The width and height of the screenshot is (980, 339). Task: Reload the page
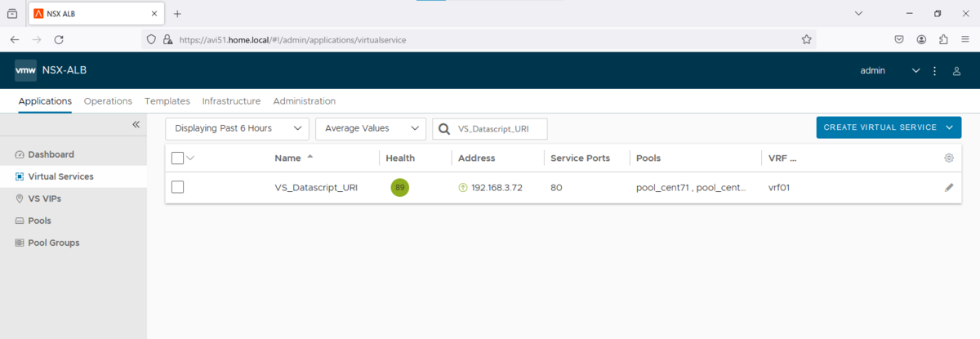point(59,39)
